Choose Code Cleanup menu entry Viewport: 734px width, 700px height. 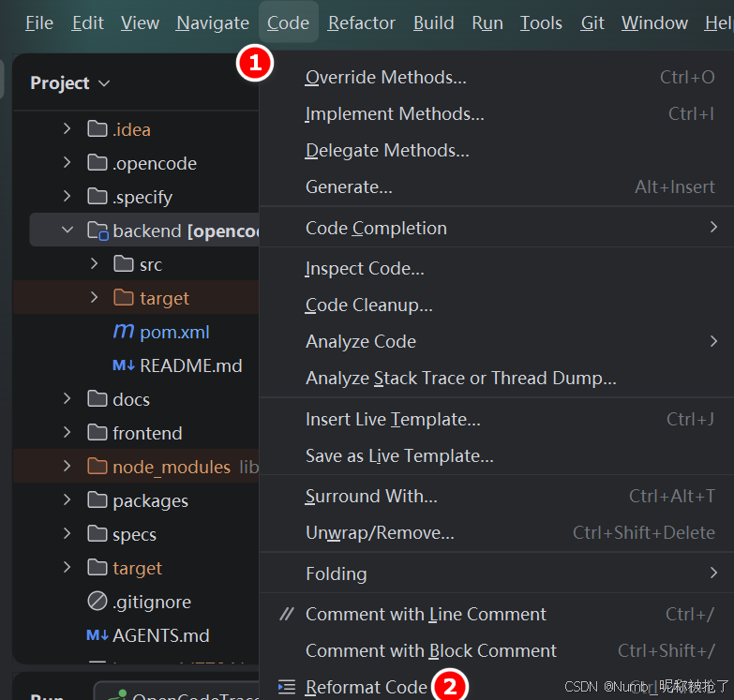point(497,305)
